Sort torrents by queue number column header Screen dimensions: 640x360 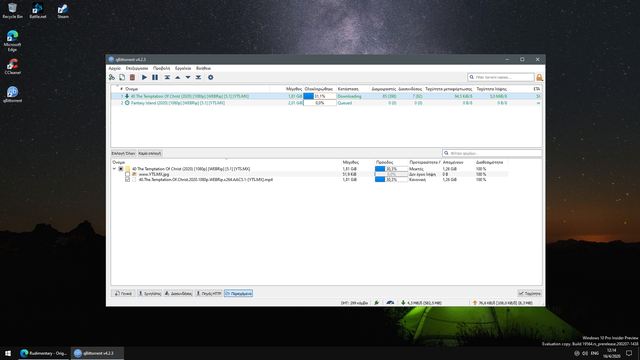pyautogui.click(x=121, y=89)
